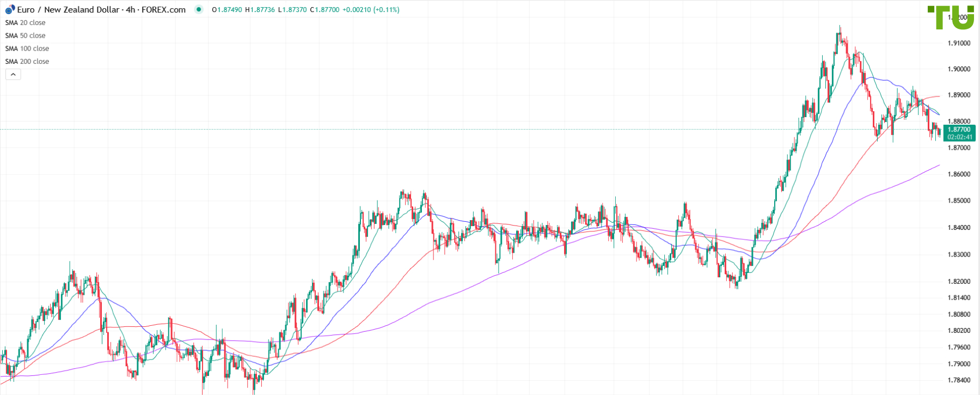Click the EUR/NZD currency pair flag icon
The height and width of the screenshot is (395, 980).
pyautogui.click(x=10, y=10)
